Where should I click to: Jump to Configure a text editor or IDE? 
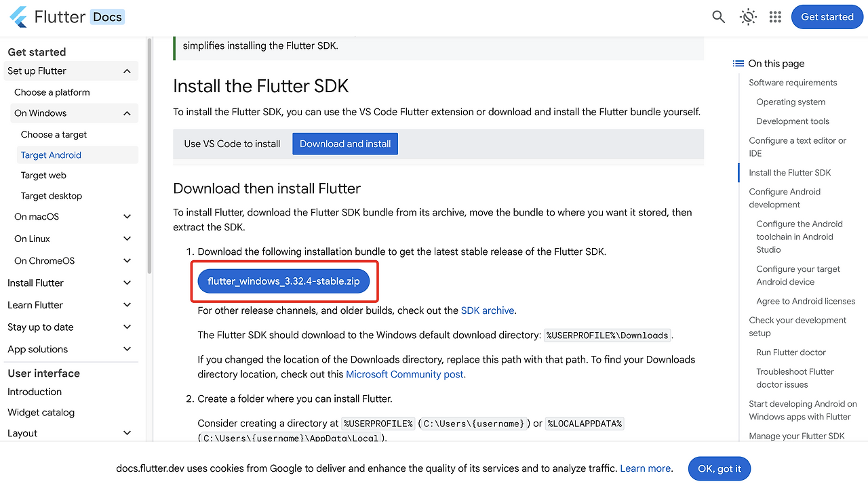[x=797, y=147]
